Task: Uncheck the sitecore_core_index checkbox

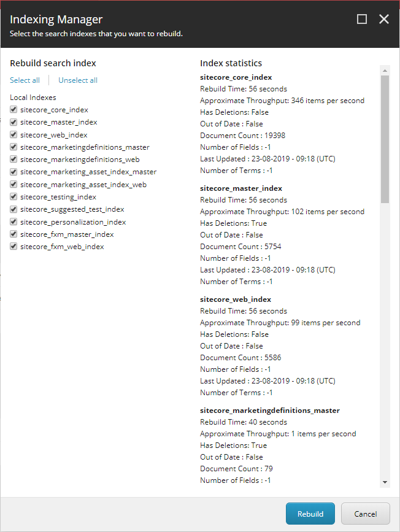Action: click(x=13, y=110)
